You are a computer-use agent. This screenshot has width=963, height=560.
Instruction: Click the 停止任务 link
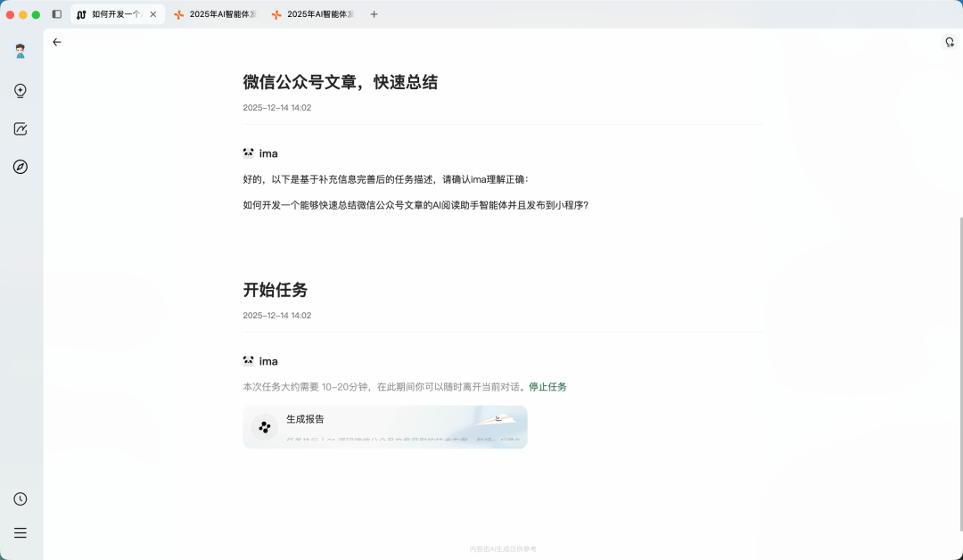[547, 387]
